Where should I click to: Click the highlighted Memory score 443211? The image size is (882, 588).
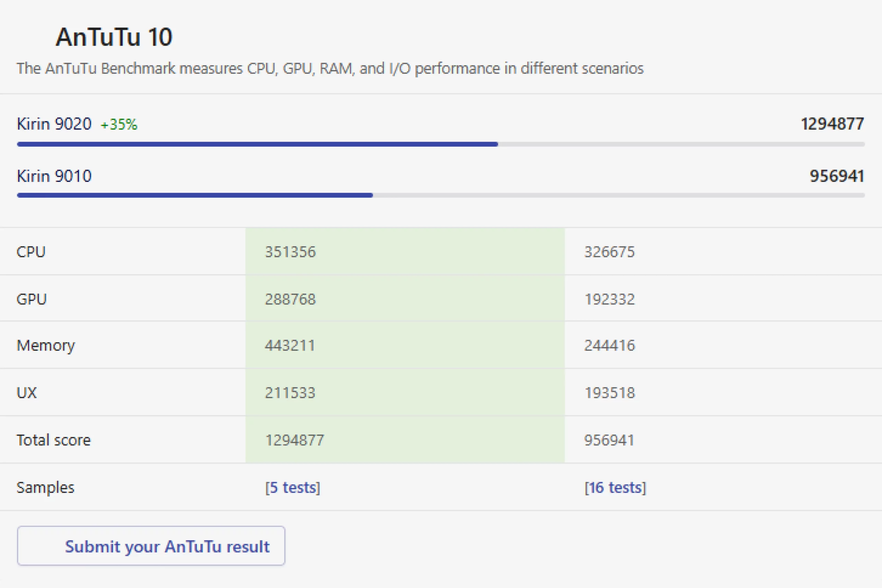(x=290, y=345)
